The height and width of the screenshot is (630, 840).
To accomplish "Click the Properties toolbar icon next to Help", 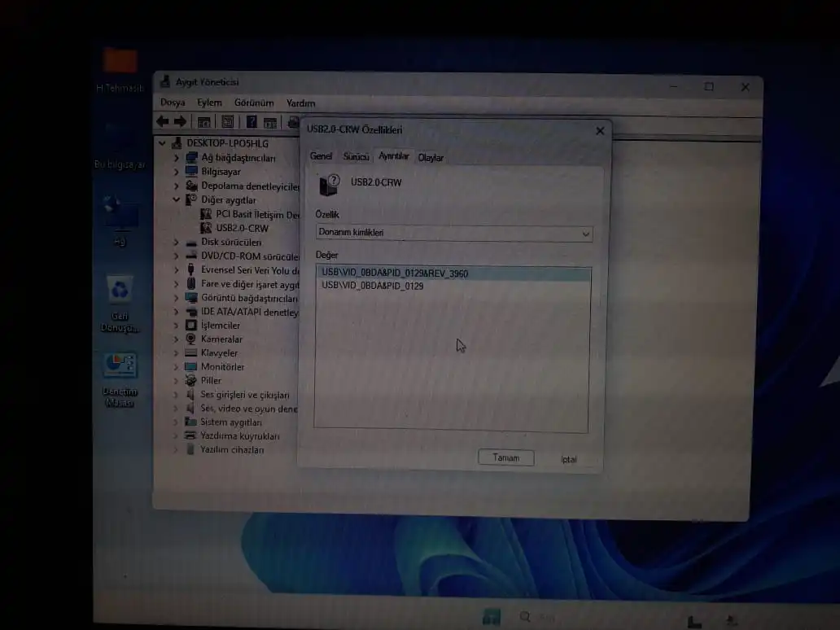I will click(x=270, y=122).
